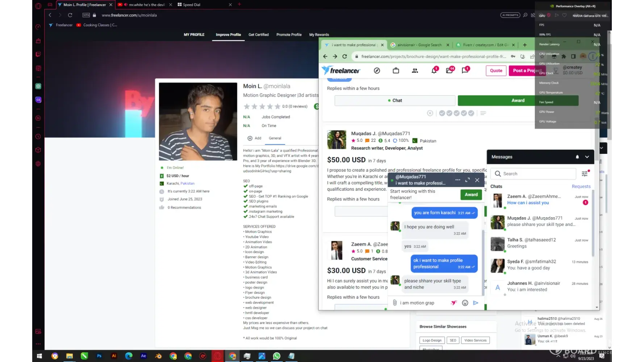Click the Freelancer bird icon in chat input

[x=454, y=303]
